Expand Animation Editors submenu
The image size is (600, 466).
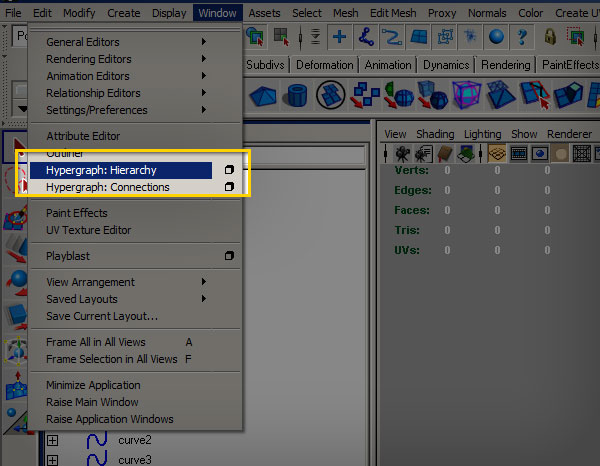click(x=126, y=76)
